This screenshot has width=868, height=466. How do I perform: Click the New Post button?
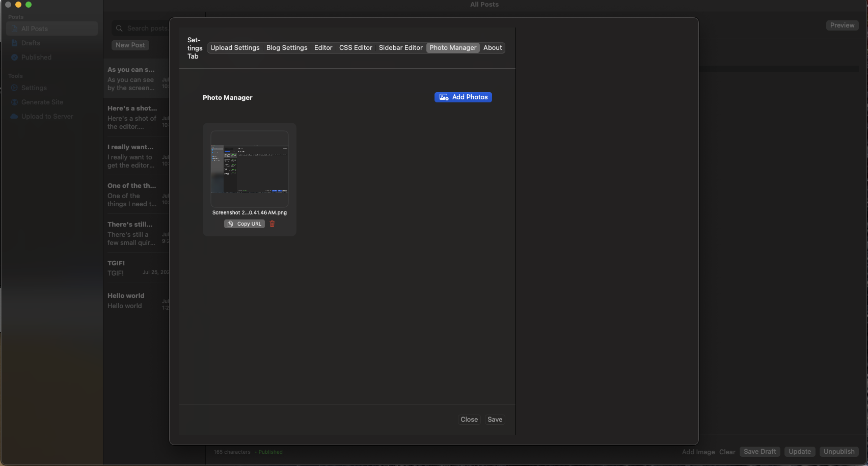pos(130,45)
